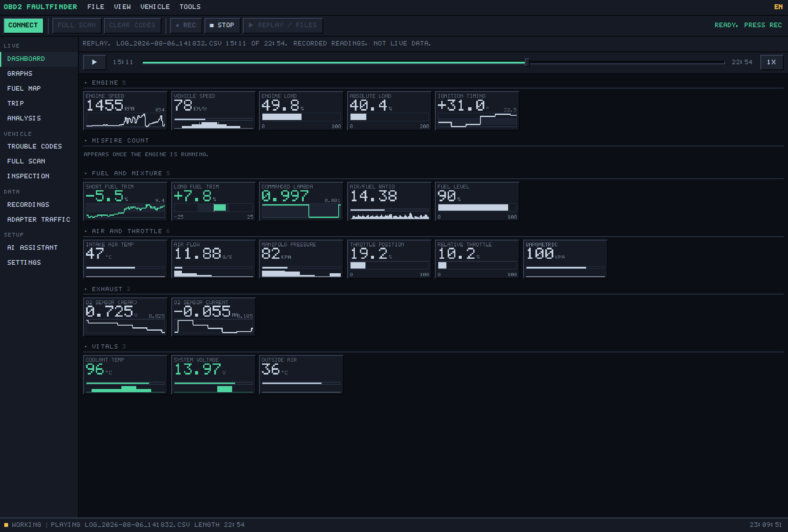Image resolution: width=788 pixels, height=532 pixels.
Task: Click the O2 SENSOR CURRENT card
Action: [213, 317]
